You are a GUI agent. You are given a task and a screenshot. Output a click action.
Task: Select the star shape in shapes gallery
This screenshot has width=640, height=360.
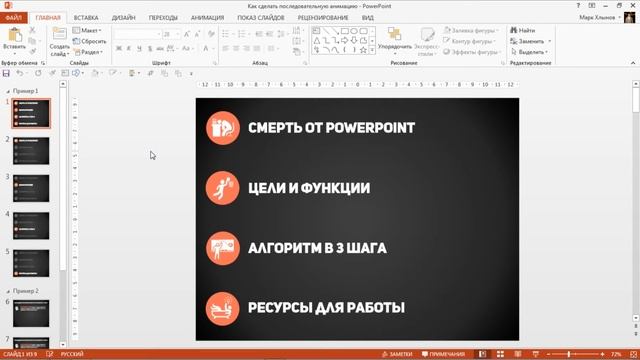(363, 50)
